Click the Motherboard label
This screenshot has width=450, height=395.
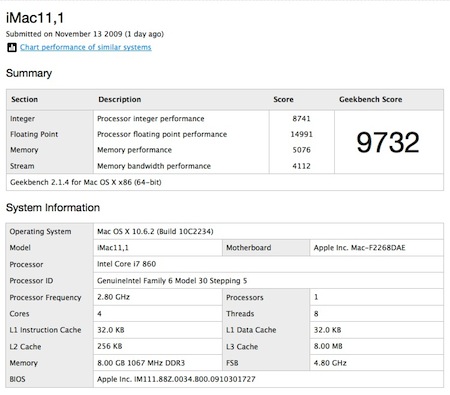point(249,248)
